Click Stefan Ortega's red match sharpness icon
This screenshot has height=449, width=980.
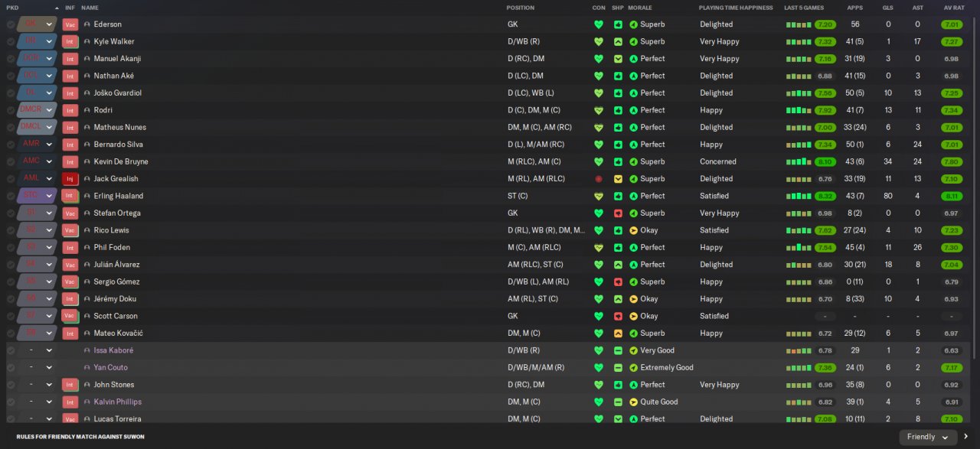[618, 213]
